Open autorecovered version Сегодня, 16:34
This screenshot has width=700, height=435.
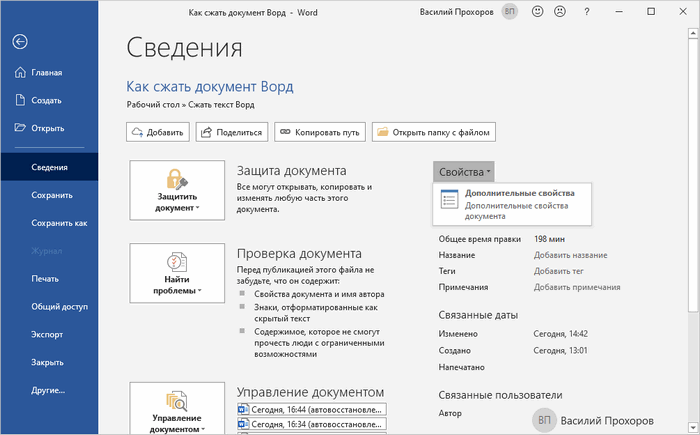[312, 424]
